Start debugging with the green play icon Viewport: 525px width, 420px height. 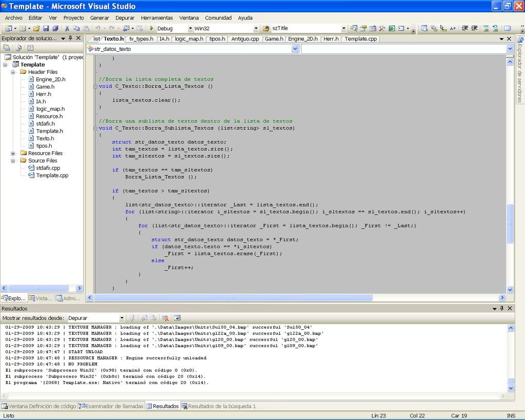point(152,29)
